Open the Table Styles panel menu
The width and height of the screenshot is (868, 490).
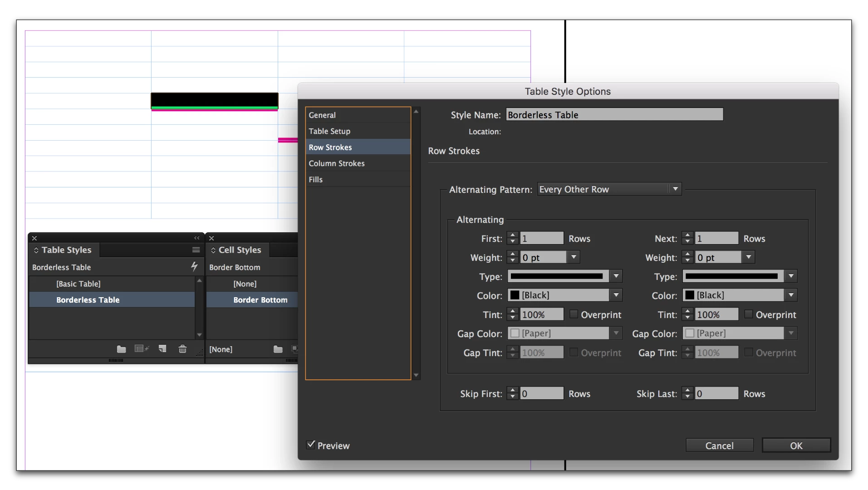pyautogui.click(x=196, y=250)
